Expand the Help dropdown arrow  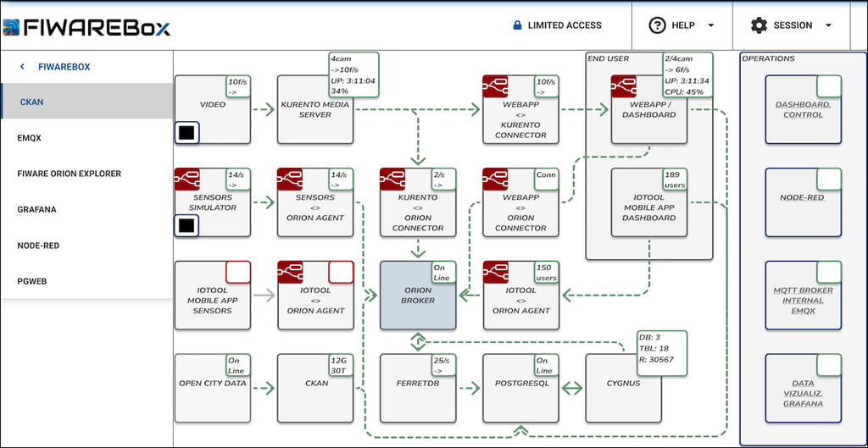pyautogui.click(x=710, y=25)
